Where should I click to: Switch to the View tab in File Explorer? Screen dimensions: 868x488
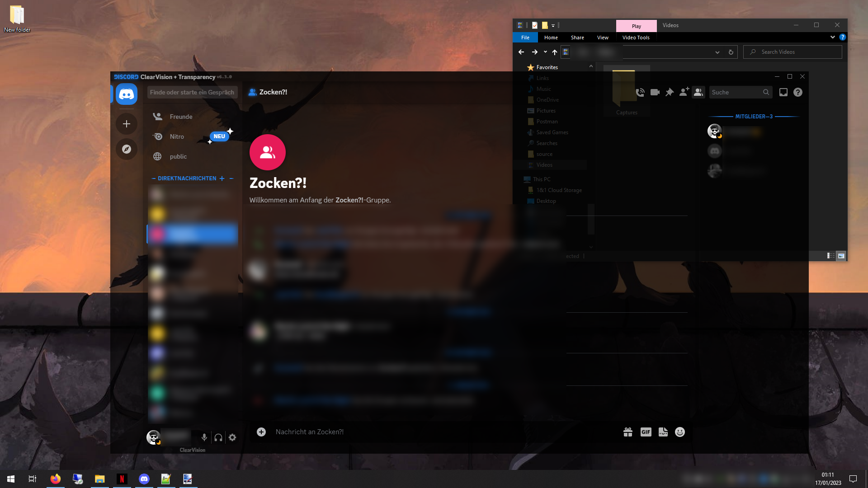603,38
